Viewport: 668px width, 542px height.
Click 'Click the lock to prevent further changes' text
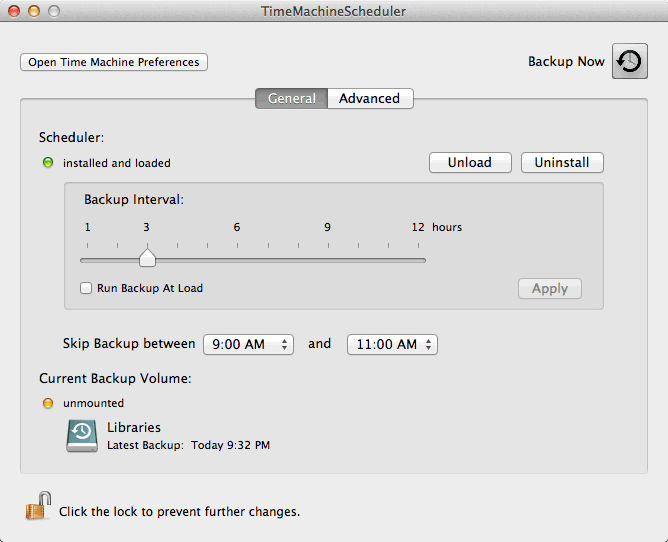point(179,511)
